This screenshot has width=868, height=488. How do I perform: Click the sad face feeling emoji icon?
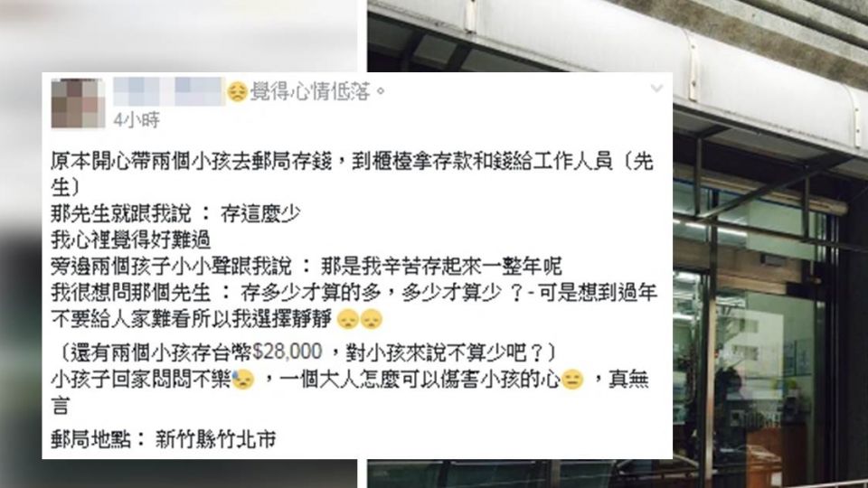(x=238, y=92)
